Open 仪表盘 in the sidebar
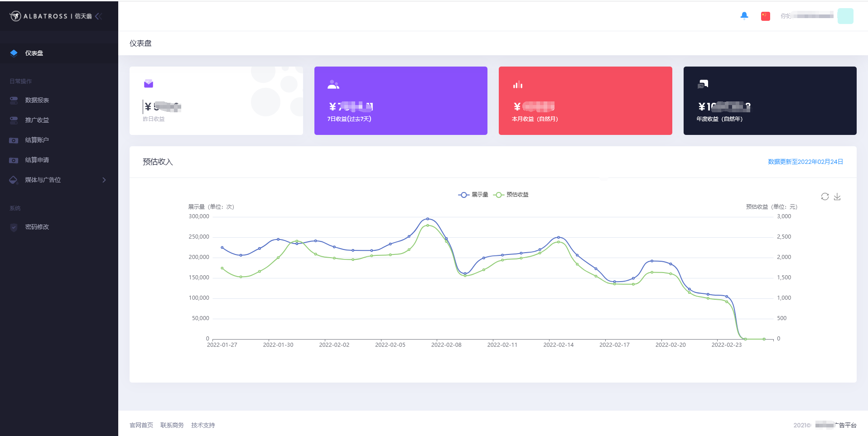Image resolution: width=868 pixels, height=436 pixels. (34, 53)
